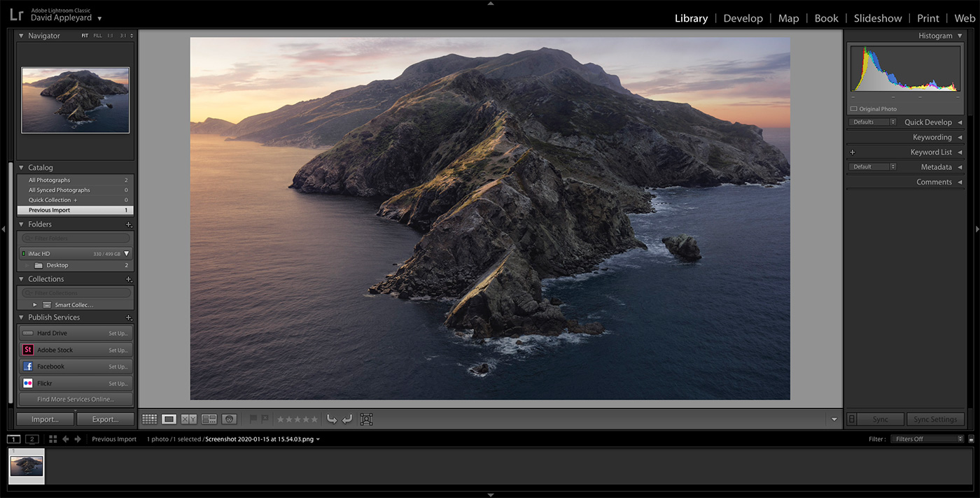Open Compare view (XY) icon
Screen dimensions: 980x498
tap(189, 419)
